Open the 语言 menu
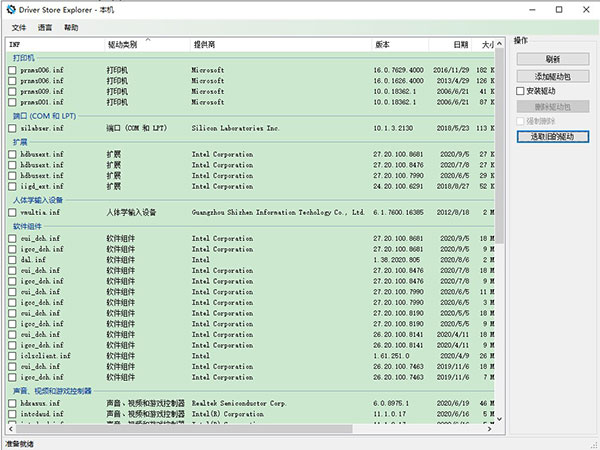This screenshot has width=600, height=450. click(45, 27)
